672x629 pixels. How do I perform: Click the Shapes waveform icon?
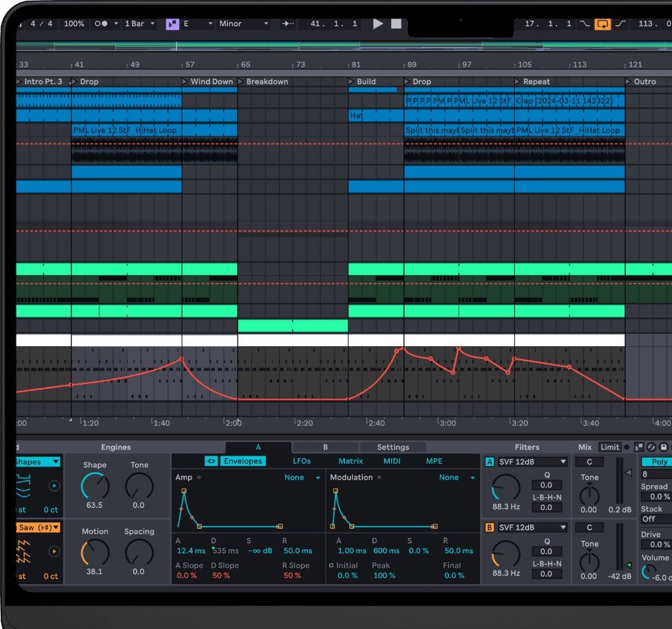point(24,486)
